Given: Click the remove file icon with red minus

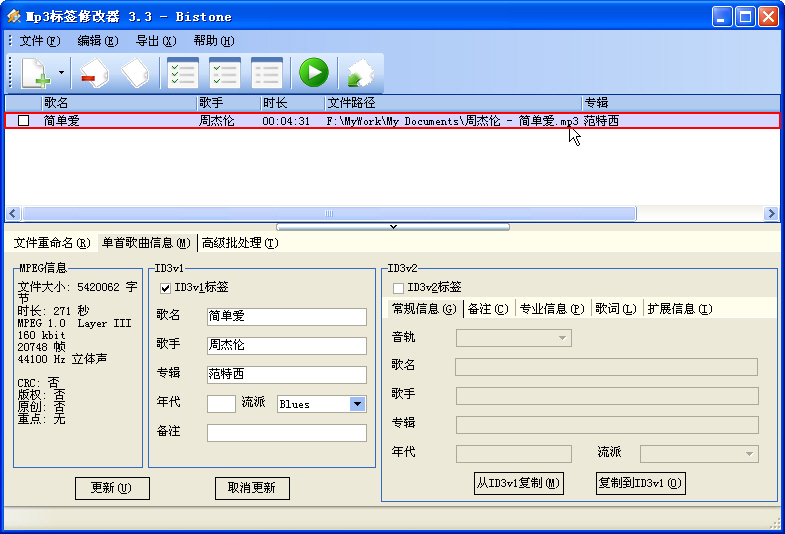Looking at the screenshot, I should tap(93, 73).
